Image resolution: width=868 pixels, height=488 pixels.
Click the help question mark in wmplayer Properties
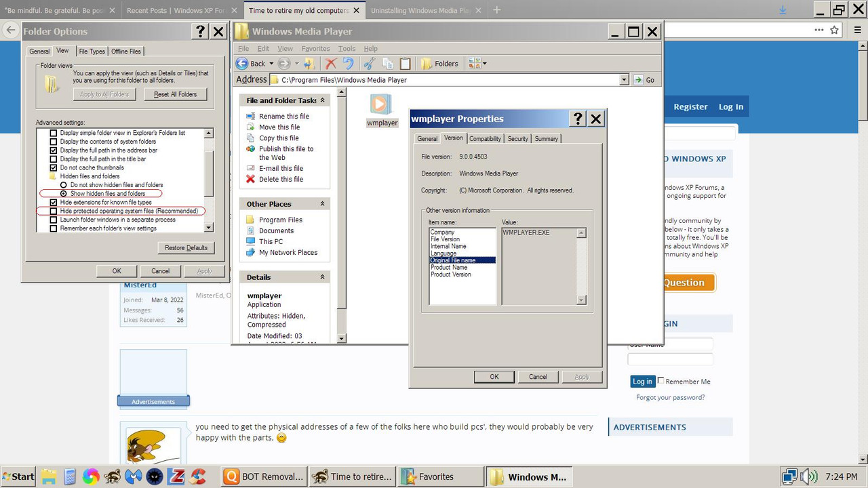578,119
